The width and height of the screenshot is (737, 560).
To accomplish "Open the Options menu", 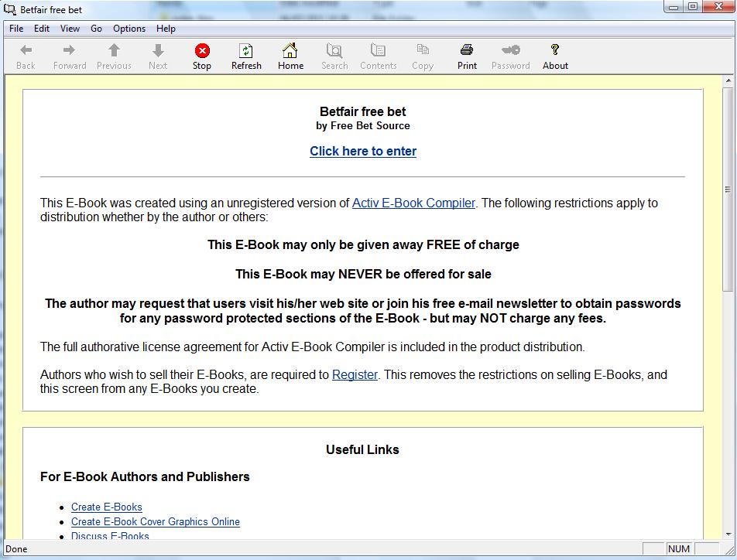I will [129, 29].
